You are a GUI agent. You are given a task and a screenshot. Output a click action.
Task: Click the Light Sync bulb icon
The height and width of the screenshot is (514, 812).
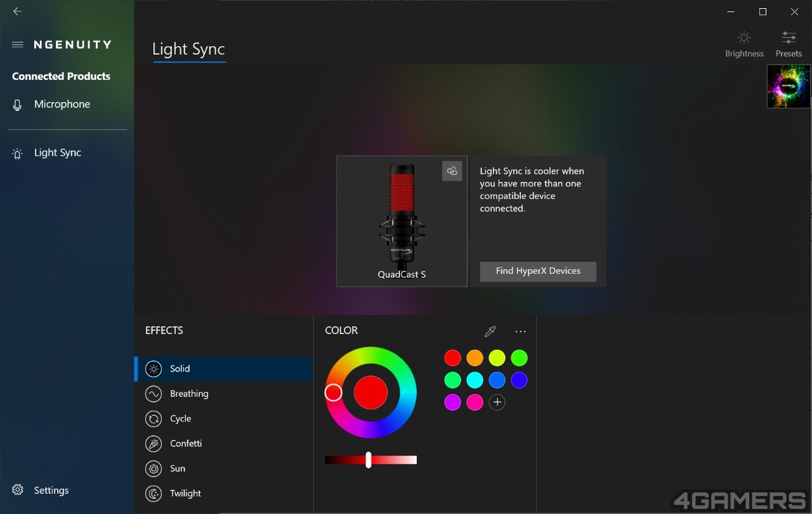pos(18,153)
